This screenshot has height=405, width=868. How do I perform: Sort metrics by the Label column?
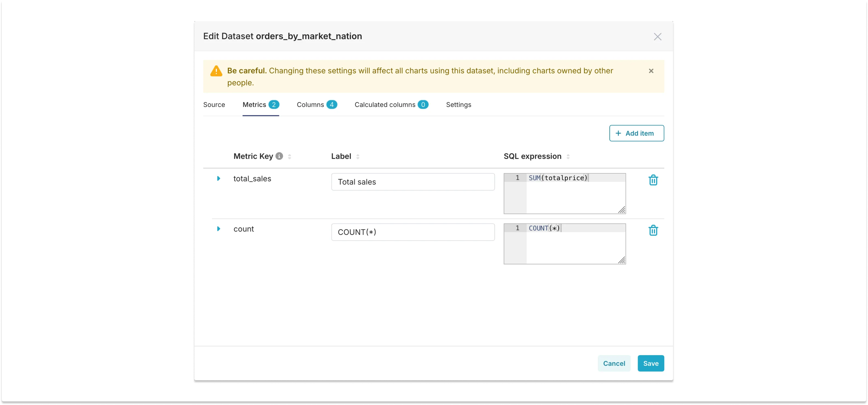pyautogui.click(x=358, y=157)
